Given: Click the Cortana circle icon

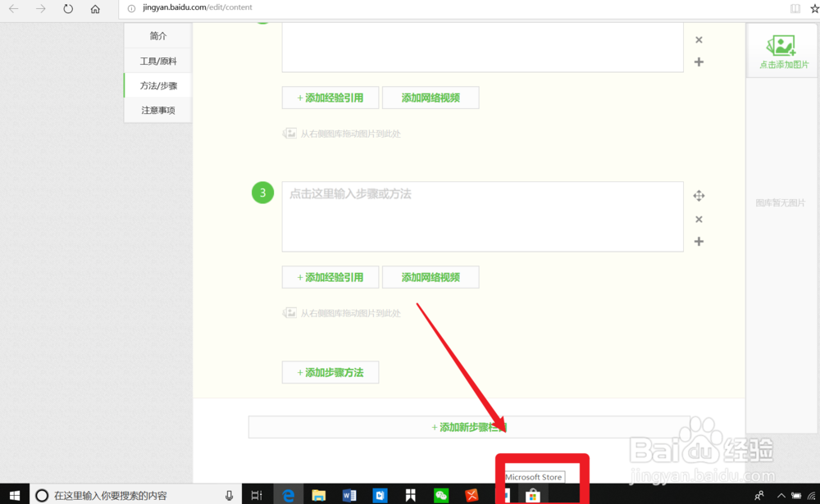Looking at the screenshot, I should coord(42,495).
